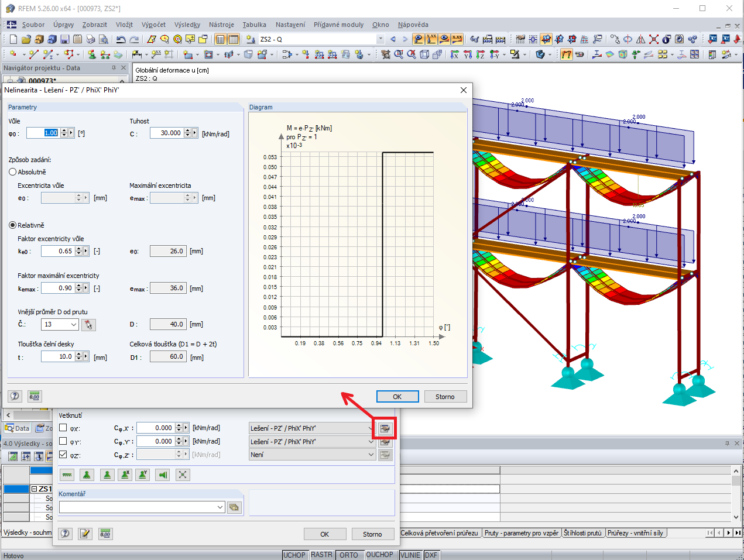744x560 pixels.
Task: Redo the action via the redo arrow
Action: coord(134,39)
